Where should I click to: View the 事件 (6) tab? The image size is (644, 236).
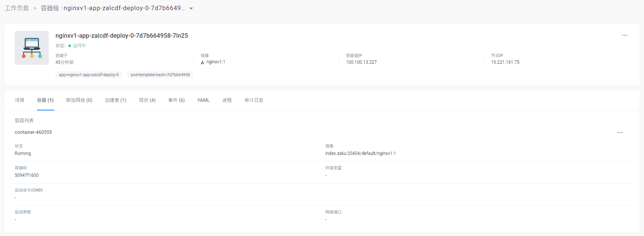[176, 100]
